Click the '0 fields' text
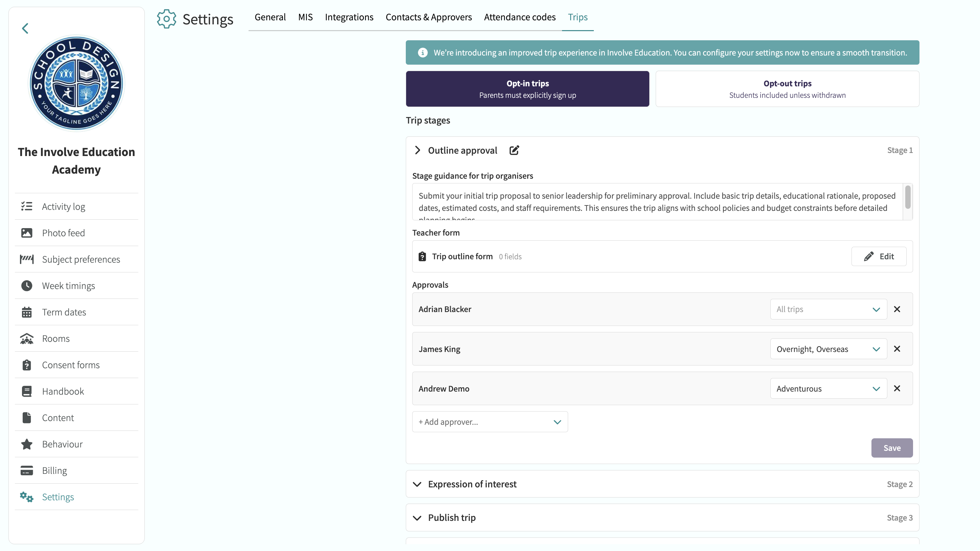This screenshot has height=551, width=980. [x=510, y=257]
